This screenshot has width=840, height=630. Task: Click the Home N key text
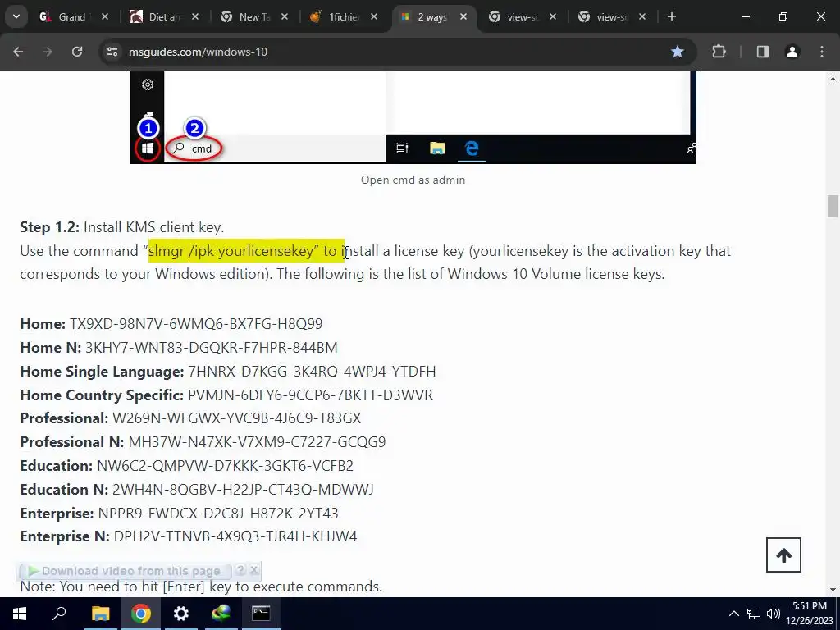click(x=212, y=347)
